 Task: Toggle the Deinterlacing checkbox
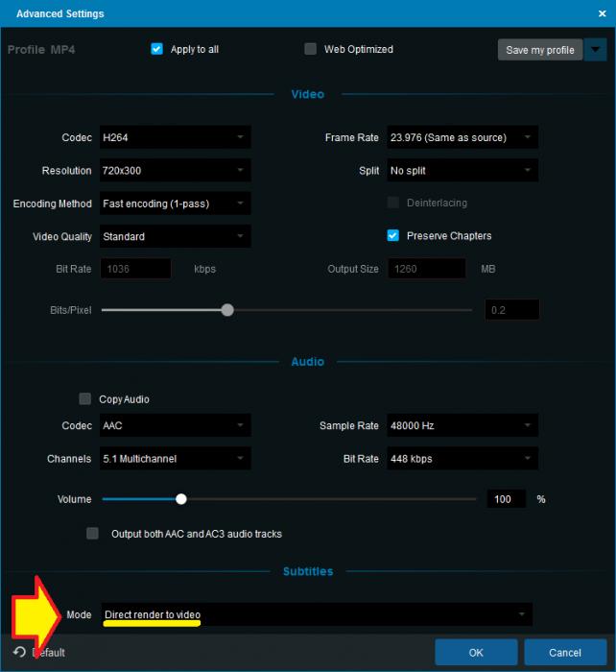tap(392, 203)
